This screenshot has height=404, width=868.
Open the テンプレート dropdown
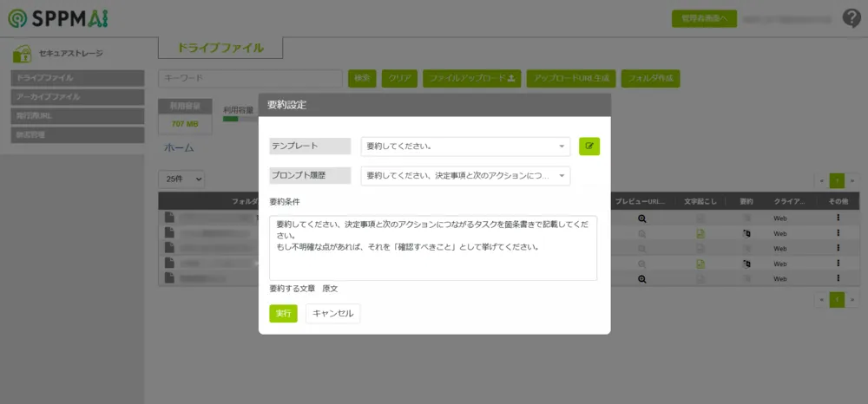(x=465, y=147)
